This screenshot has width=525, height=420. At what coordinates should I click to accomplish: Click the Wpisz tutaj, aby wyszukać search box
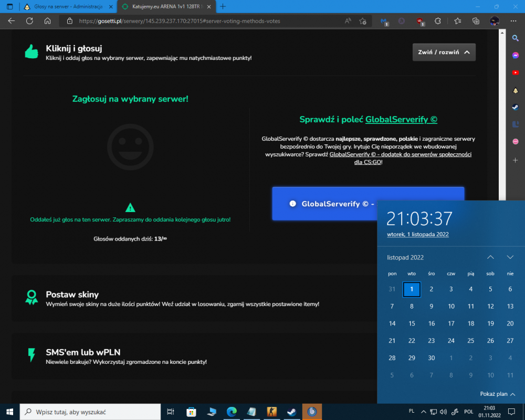pos(90,412)
